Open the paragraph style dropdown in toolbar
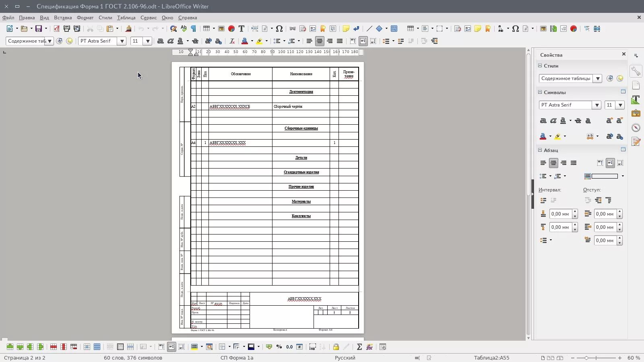The height and width of the screenshot is (362, 644). (x=50, y=41)
